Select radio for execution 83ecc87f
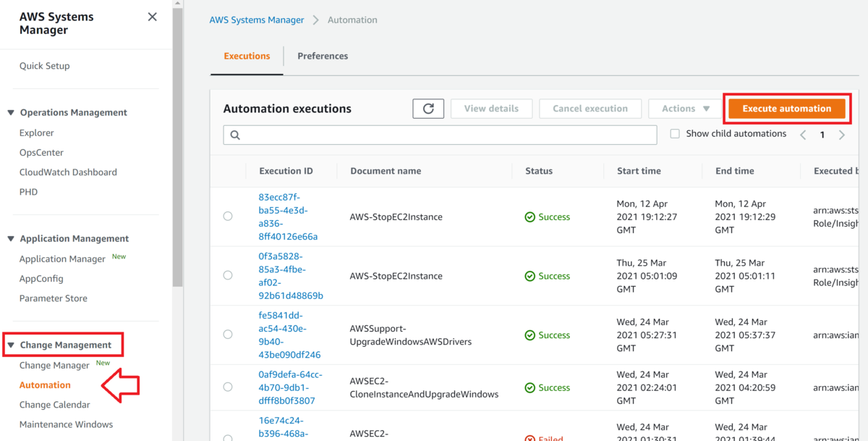868x441 pixels. (x=228, y=217)
